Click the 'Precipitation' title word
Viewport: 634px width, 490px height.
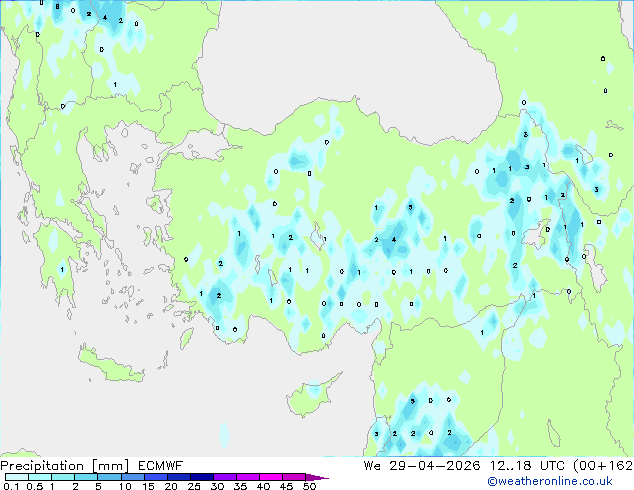point(42,466)
